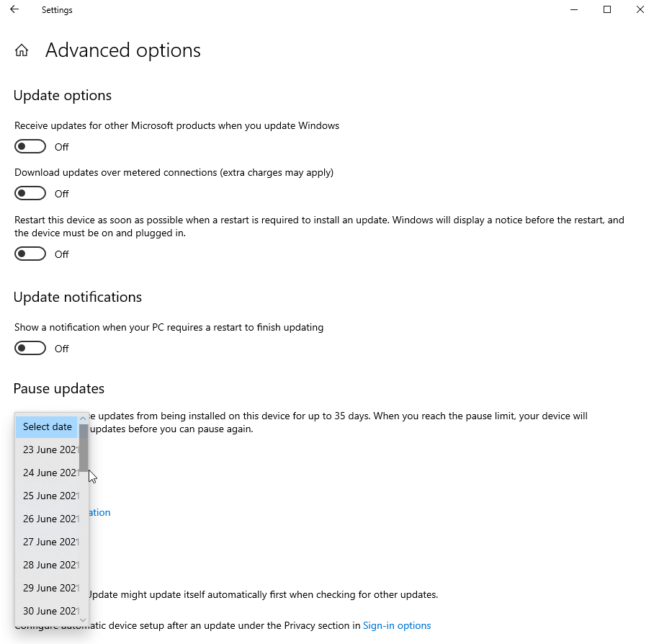Click the scrollbar down chevron in date dropdown
The width and height of the screenshot is (654, 644).
point(82,620)
